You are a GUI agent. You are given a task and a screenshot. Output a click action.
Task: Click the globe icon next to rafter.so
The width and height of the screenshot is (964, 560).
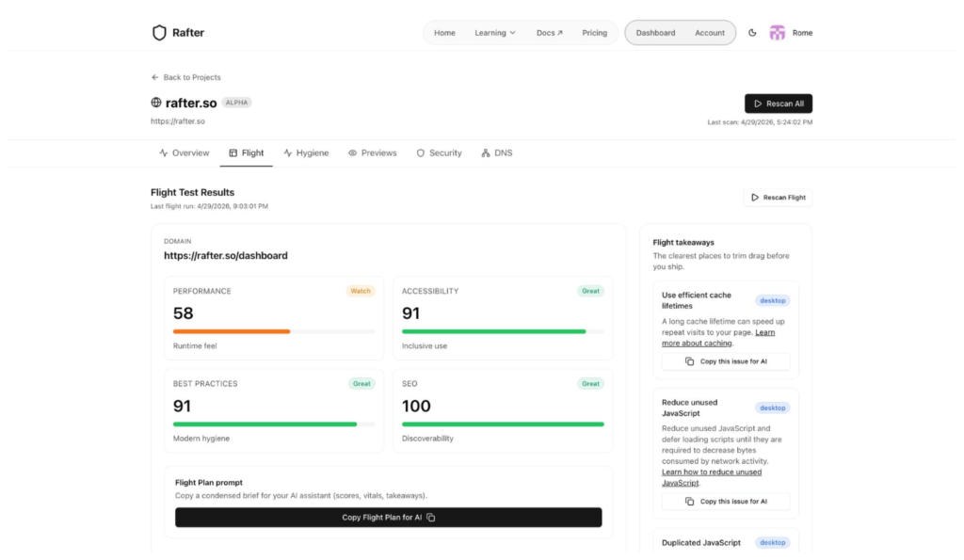click(x=156, y=102)
